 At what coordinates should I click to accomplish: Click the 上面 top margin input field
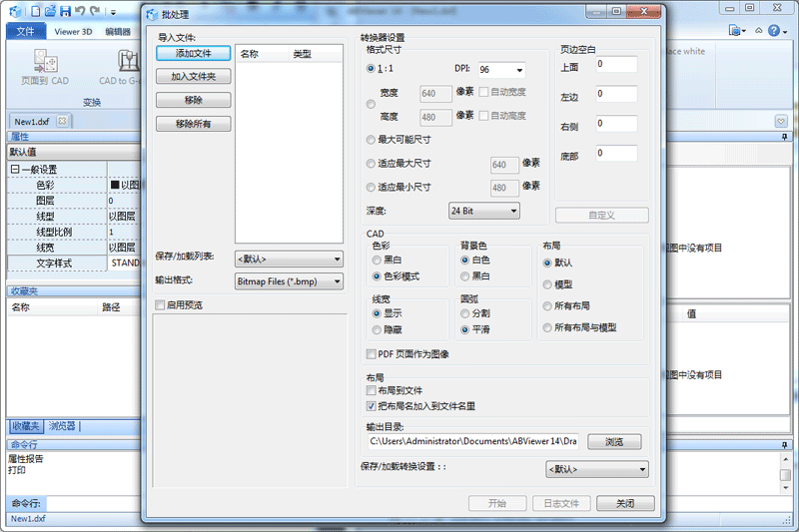point(616,64)
